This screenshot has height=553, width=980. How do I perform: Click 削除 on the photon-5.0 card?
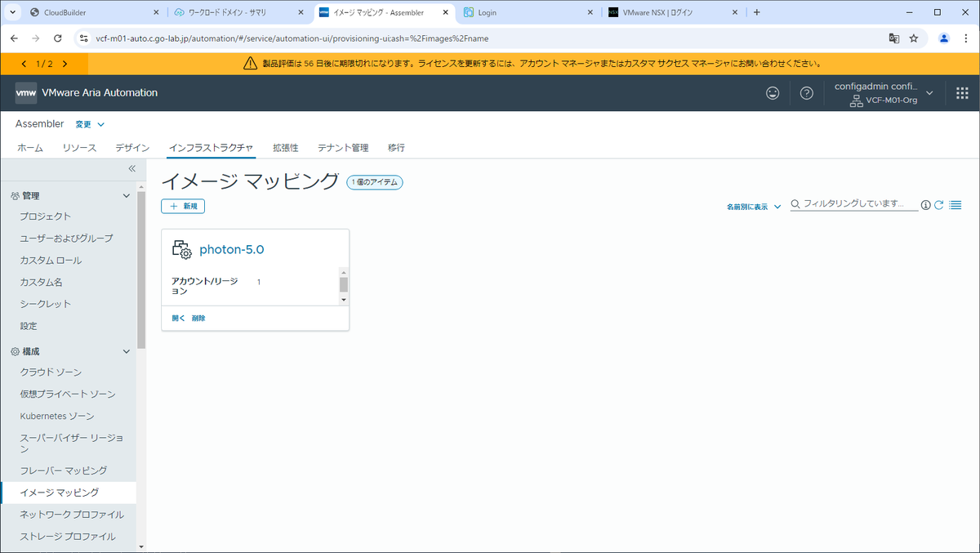coord(198,318)
